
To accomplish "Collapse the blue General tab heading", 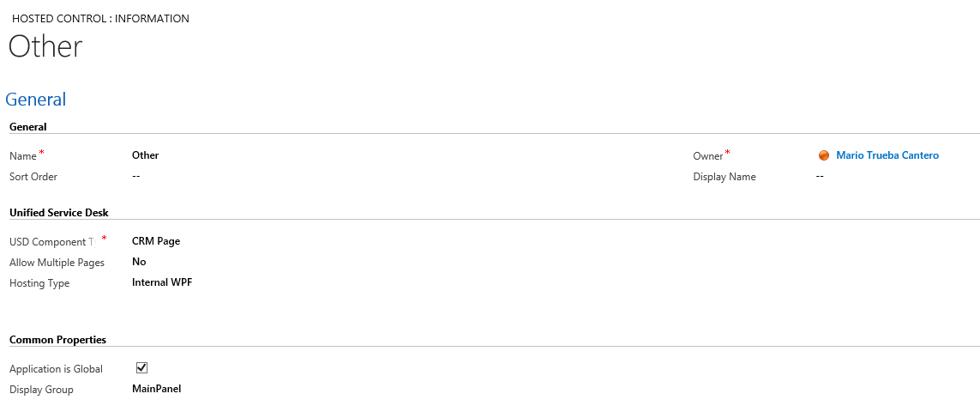I will coord(36,100).
